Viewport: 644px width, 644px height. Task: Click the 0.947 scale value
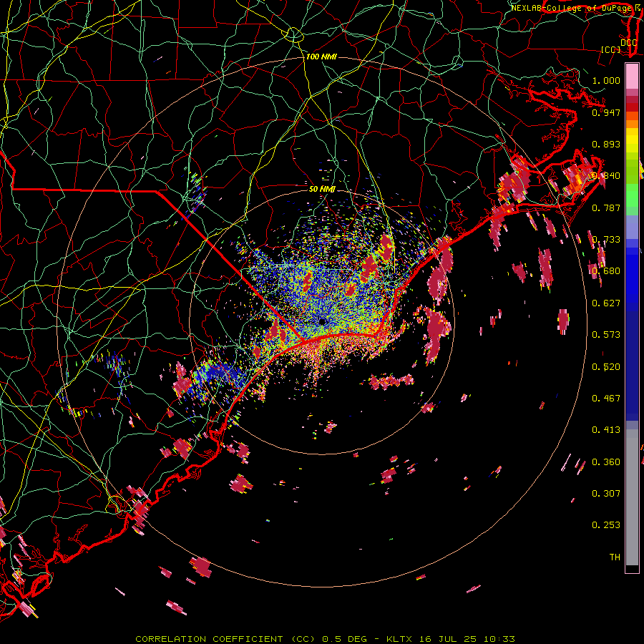coord(606,112)
